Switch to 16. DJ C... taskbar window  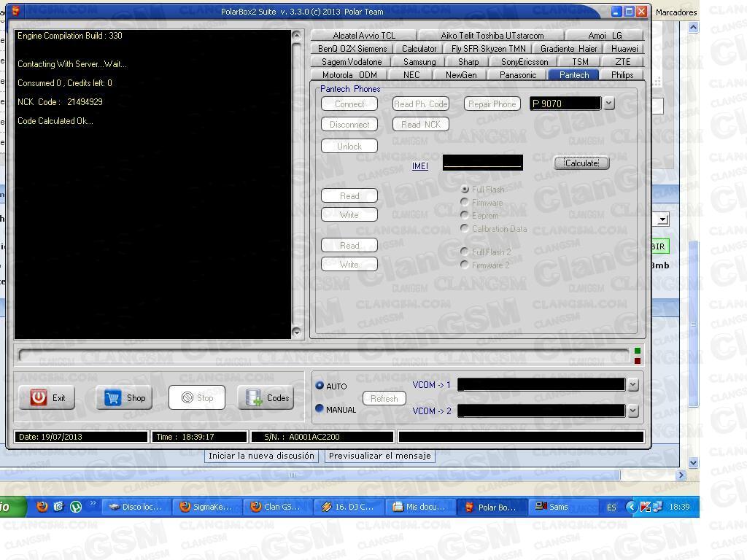pyautogui.click(x=348, y=507)
